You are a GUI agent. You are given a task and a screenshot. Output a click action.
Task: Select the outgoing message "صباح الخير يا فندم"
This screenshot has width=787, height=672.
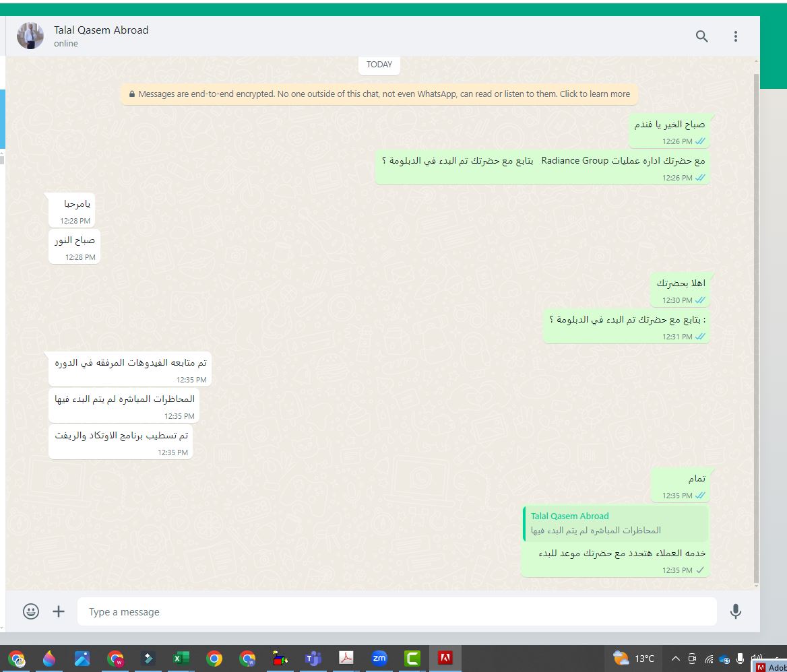(x=669, y=131)
